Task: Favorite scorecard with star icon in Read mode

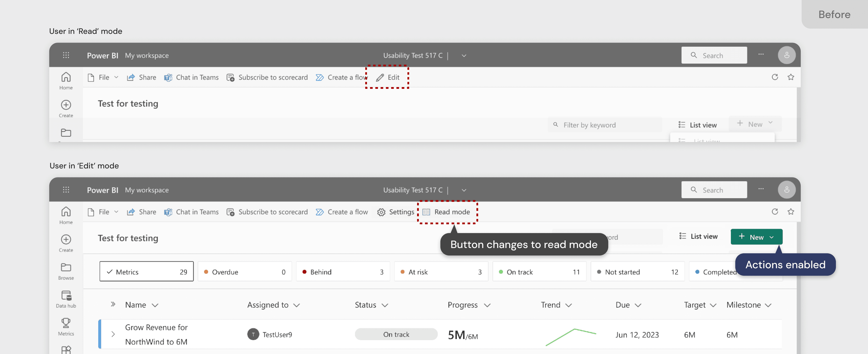Action: pos(791,77)
